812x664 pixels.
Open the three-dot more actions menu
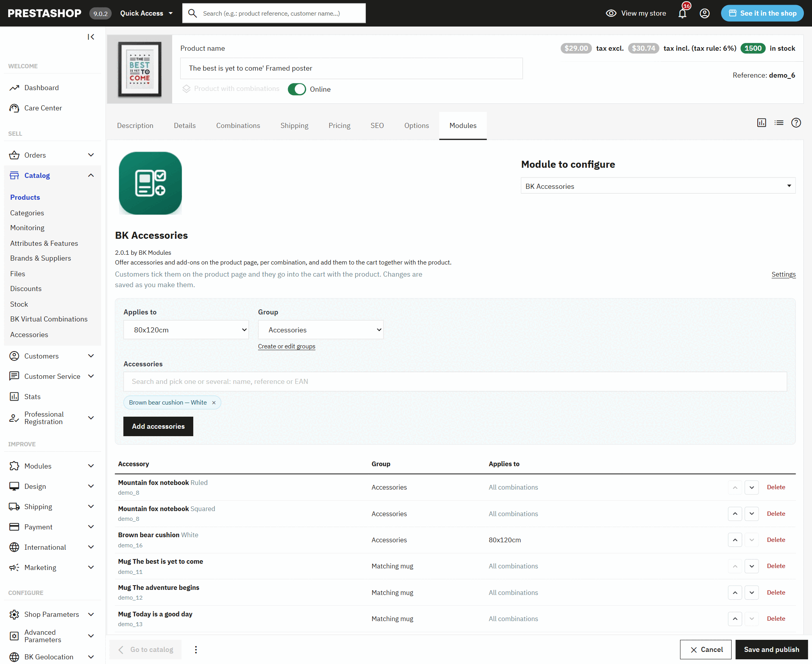point(196,650)
